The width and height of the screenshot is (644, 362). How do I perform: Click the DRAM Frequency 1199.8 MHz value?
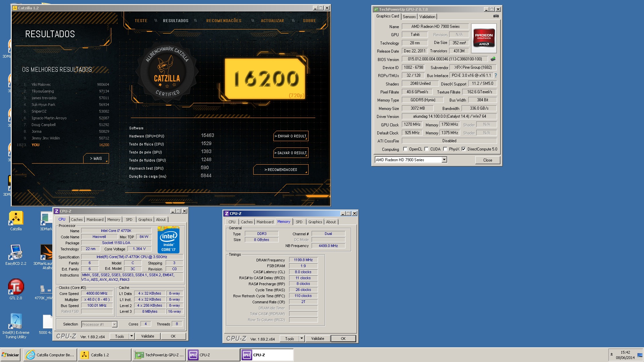pyautogui.click(x=303, y=260)
